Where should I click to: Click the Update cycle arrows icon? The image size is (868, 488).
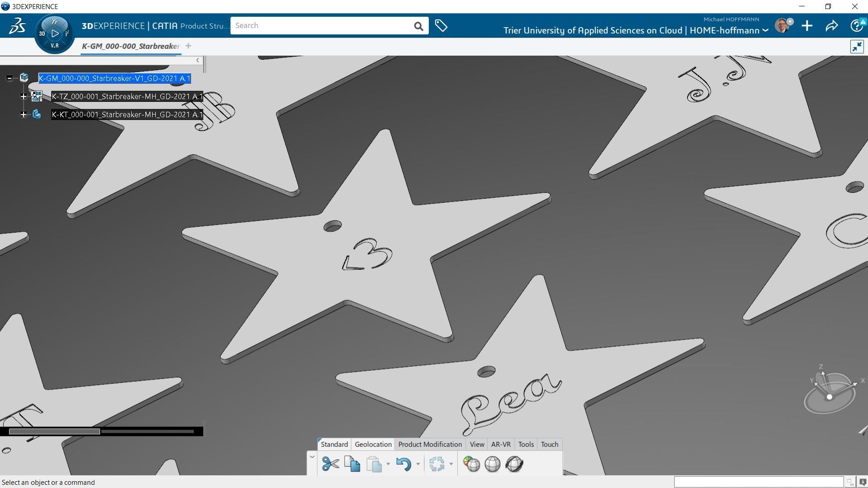[437, 464]
